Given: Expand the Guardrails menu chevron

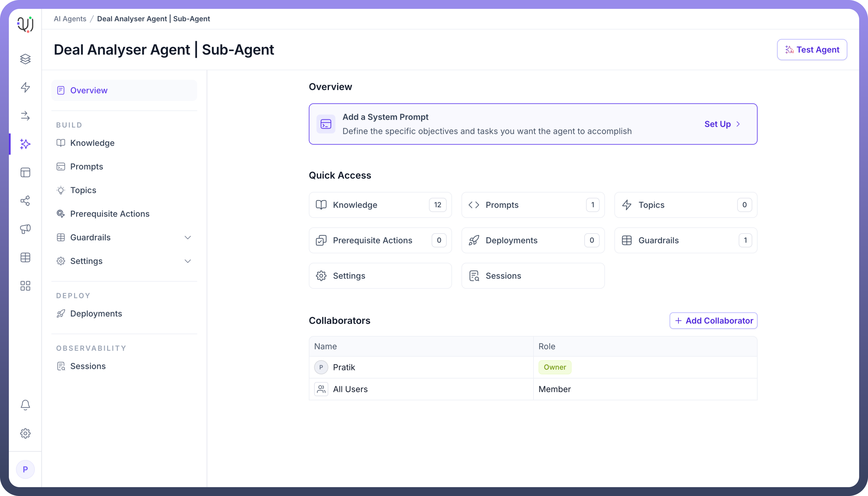Looking at the screenshot, I should pyautogui.click(x=187, y=237).
